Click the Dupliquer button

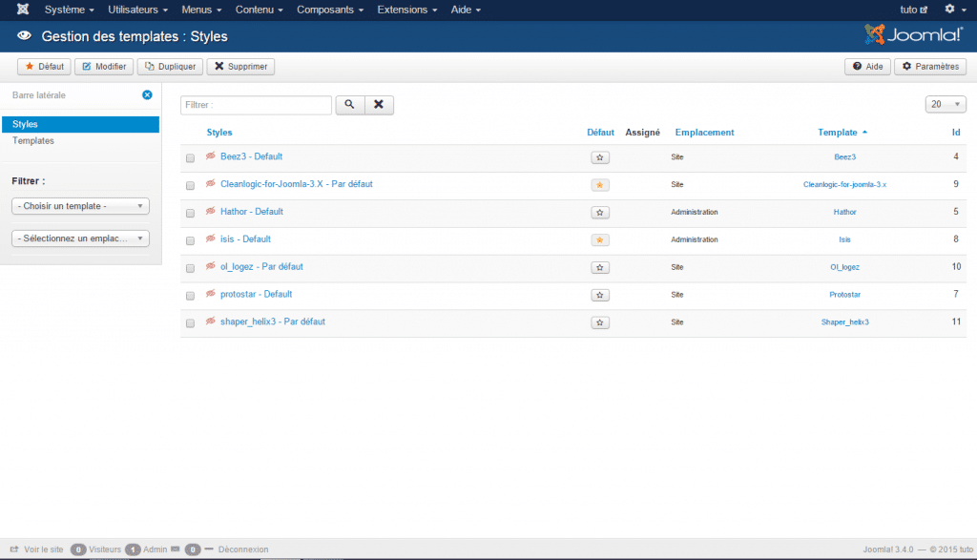170,67
